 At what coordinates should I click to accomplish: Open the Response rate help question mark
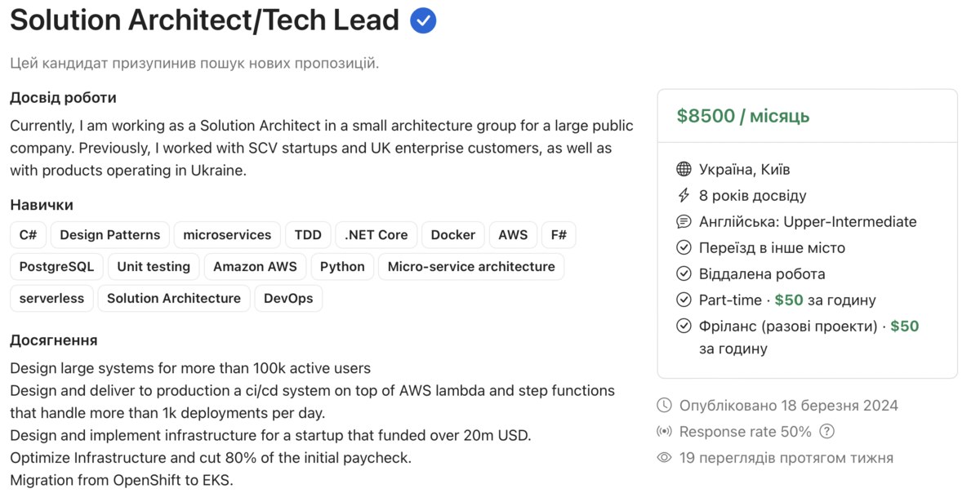827,432
